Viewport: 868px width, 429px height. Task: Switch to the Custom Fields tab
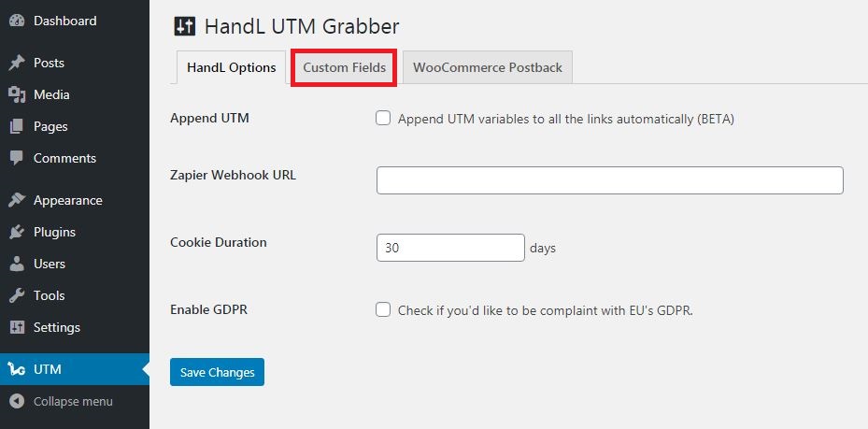point(344,68)
